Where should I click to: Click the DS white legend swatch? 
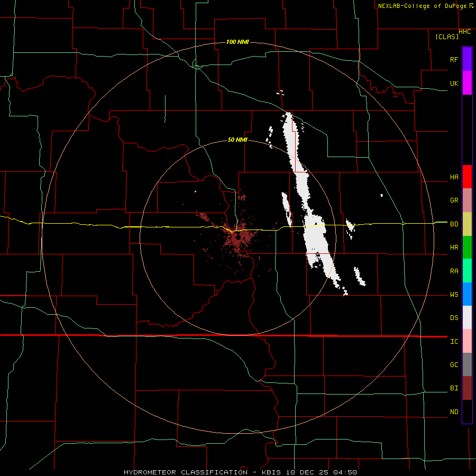click(467, 317)
